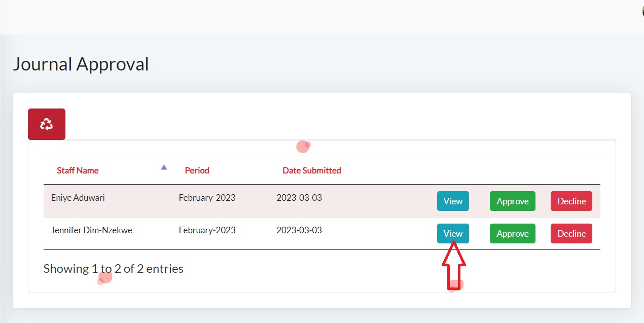Click the red recycle refresh icon button
Screen dimensions: 644x323
pyautogui.click(x=46, y=124)
